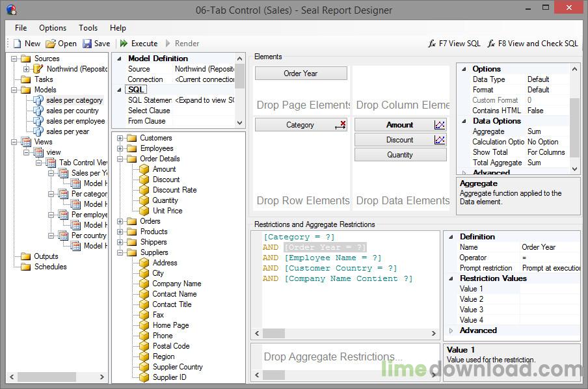Collapse the Data Options property group
588x389 pixels.
(464, 121)
